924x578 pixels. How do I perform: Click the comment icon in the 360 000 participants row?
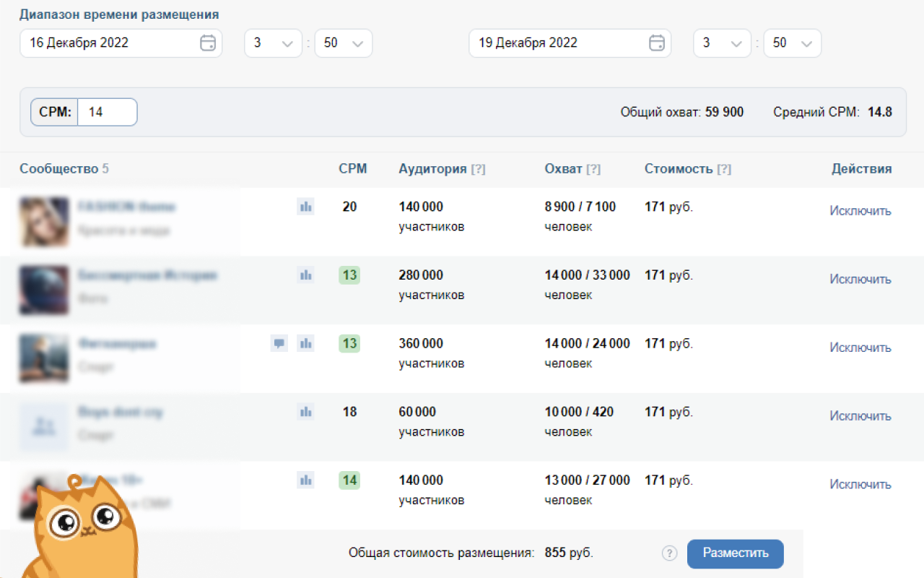(279, 343)
